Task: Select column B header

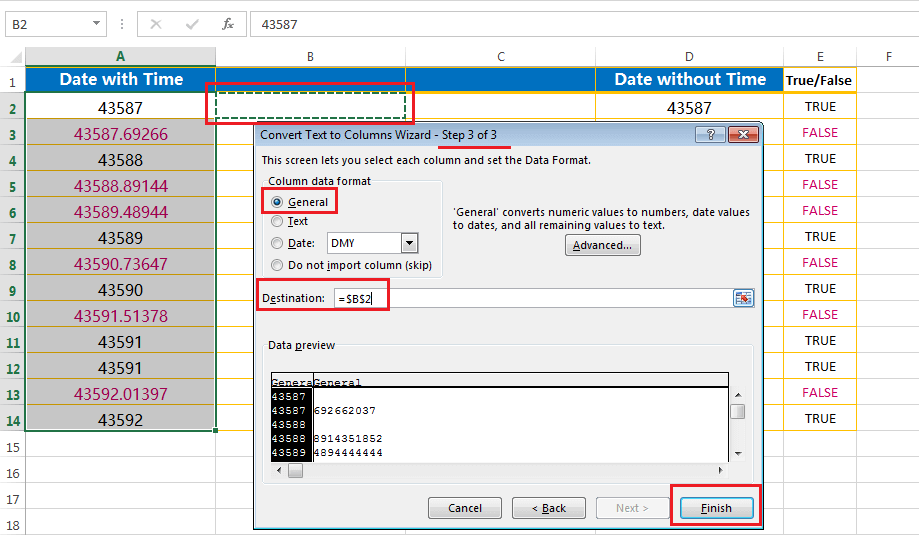Action: (x=310, y=57)
